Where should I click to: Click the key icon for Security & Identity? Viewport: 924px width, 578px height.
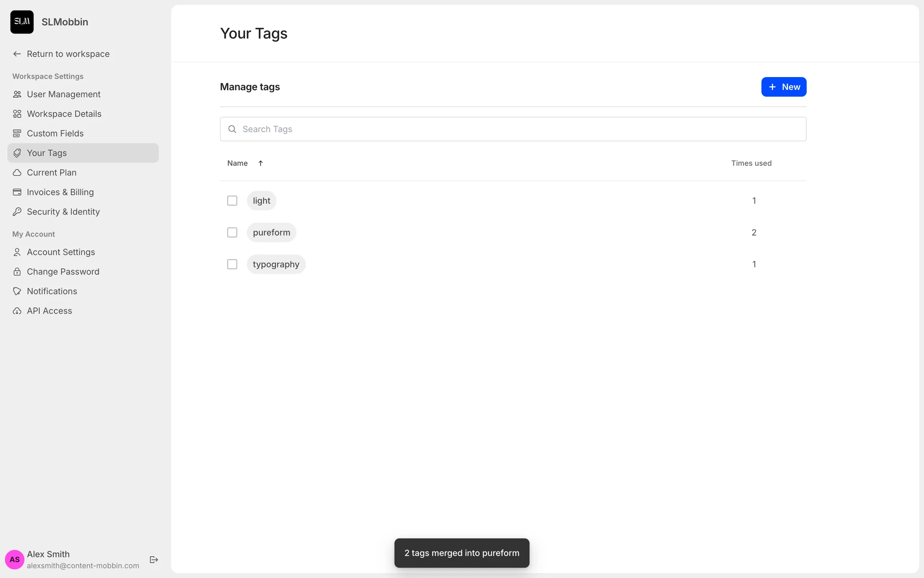(x=17, y=211)
